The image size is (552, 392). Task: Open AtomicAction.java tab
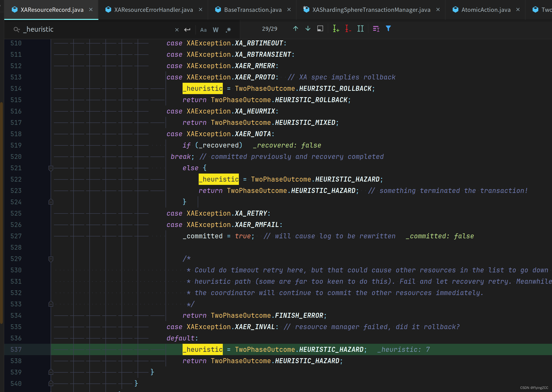tap(481, 10)
